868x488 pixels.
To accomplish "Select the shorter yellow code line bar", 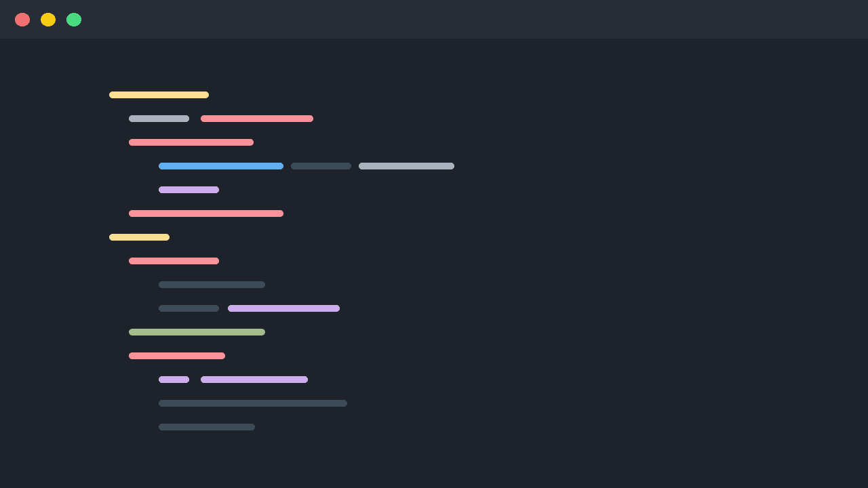I will point(139,237).
